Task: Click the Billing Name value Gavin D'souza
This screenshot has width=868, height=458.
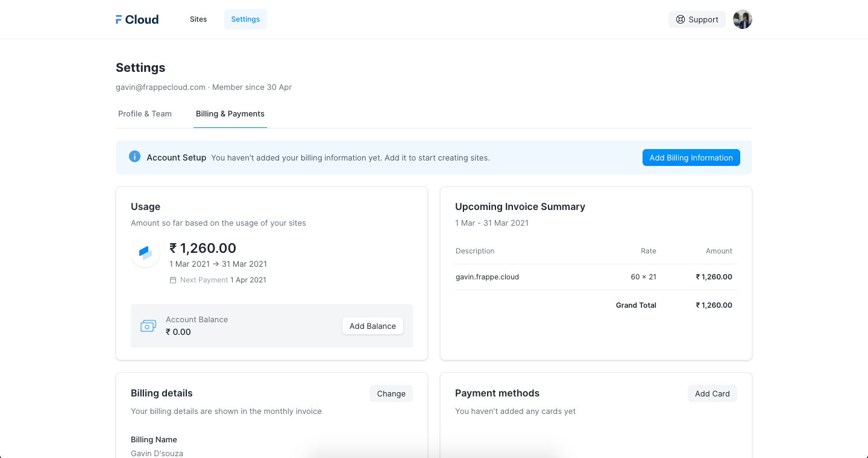Action: tap(157, 453)
